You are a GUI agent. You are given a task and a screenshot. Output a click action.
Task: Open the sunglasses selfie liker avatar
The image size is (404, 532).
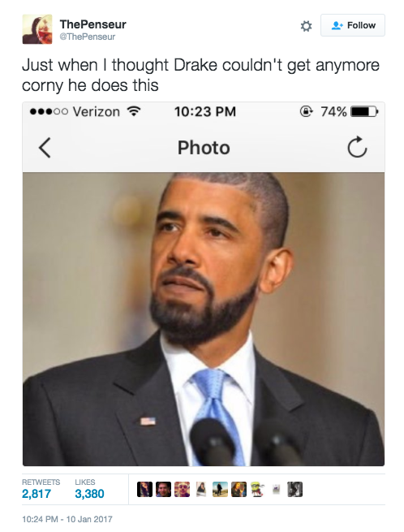(x=183, y=490)
